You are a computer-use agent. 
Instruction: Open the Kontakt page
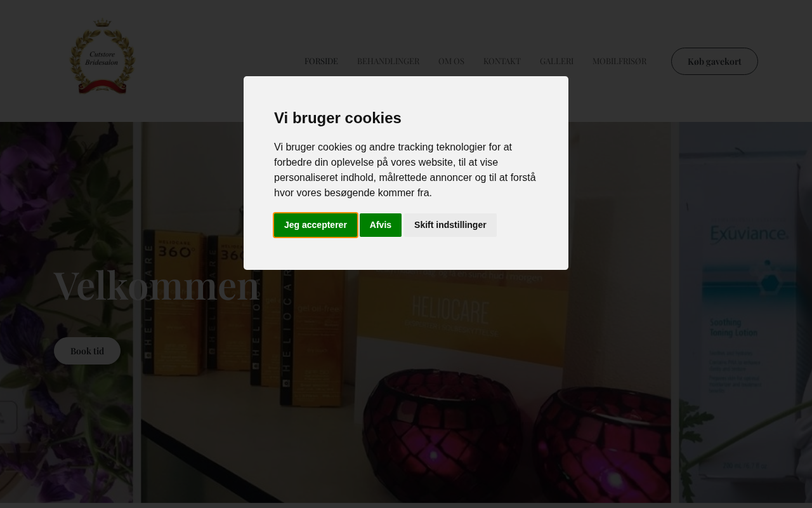(502, 61)
